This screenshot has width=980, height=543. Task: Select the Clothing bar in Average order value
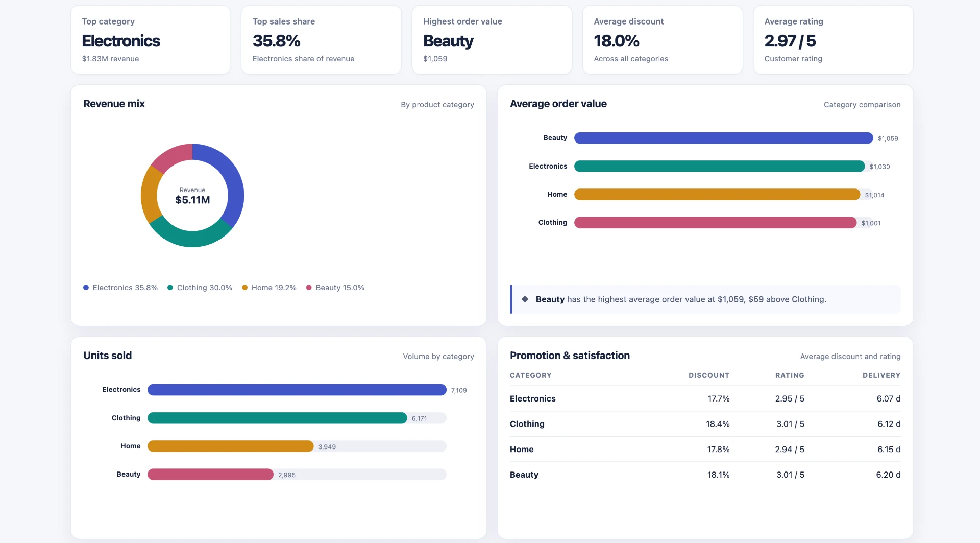click(x=715, y=222)
